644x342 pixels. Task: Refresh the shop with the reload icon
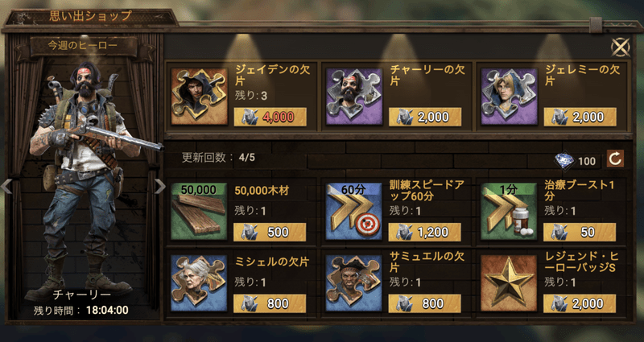[615, 159]
